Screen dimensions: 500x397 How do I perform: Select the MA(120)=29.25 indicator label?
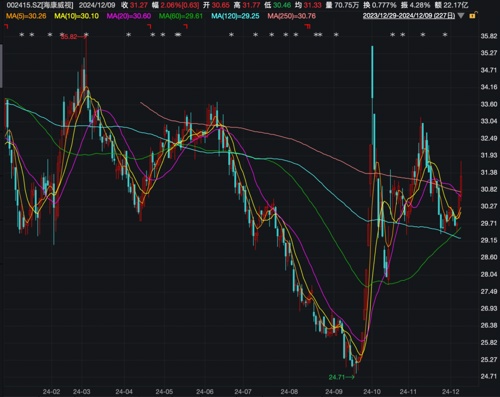tap(235, 16)
